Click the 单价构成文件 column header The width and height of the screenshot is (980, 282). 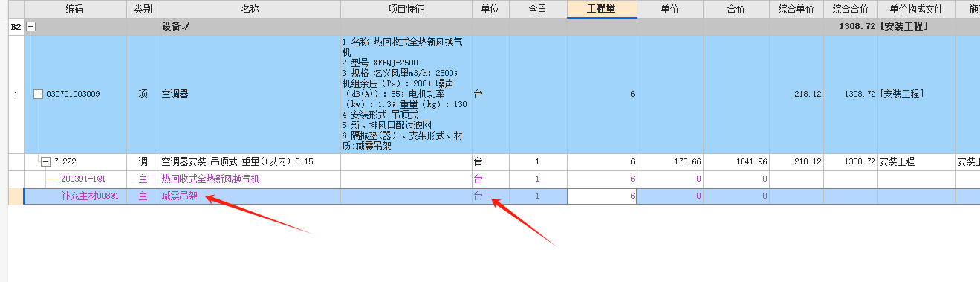917,9
